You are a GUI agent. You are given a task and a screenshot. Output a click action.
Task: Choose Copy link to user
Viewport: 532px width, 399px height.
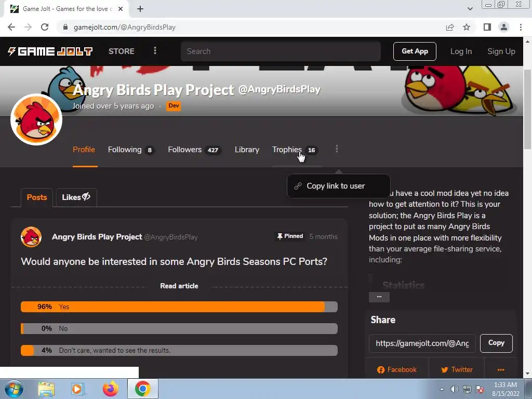(x=339, y=186)
